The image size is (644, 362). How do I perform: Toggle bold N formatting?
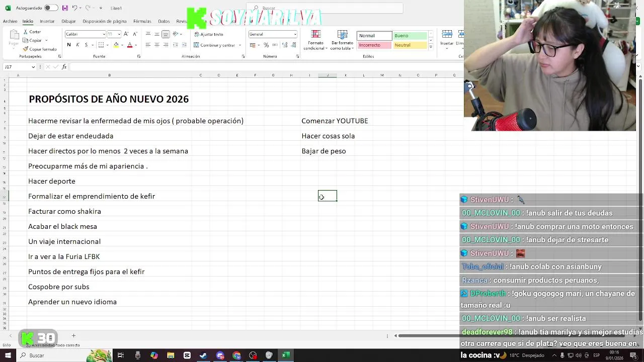coord(69,45)
